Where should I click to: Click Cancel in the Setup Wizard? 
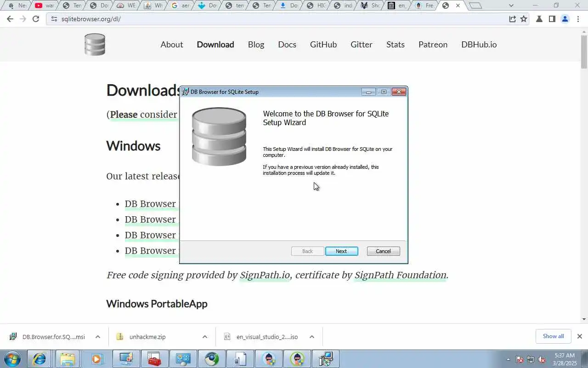pyautogui.click(x=383, y=251)
